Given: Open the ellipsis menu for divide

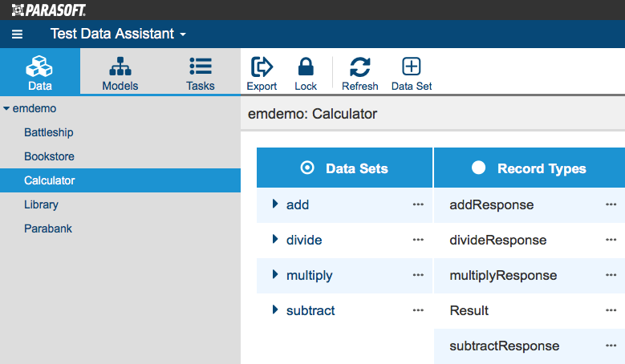Looking at the screenshot, I should pos(418,240).
